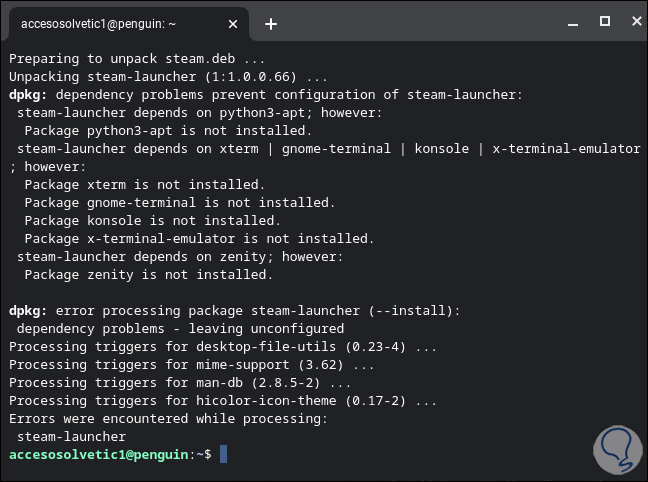
Task: Open a new terminal tab with plus icon
Action: 270,23
